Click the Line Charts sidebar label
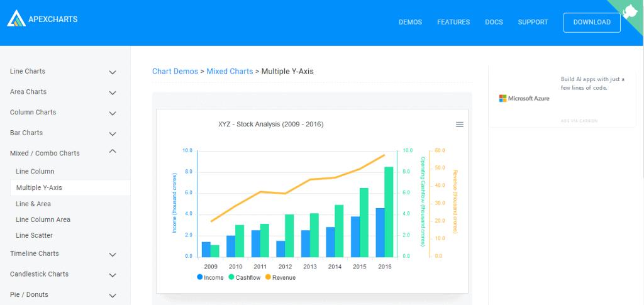The height and width of the screenshot is (305, 644). point(28,72)
